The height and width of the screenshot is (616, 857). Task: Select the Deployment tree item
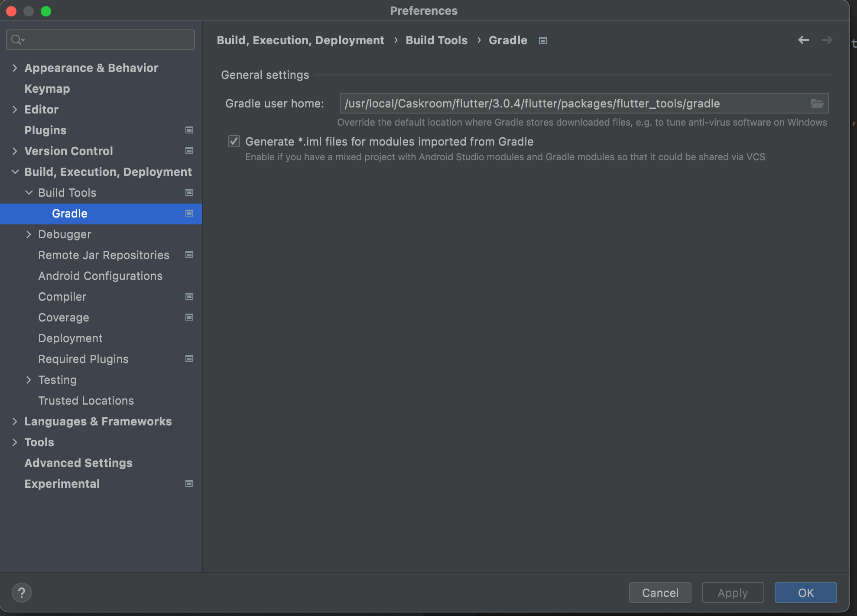(71, 338)
